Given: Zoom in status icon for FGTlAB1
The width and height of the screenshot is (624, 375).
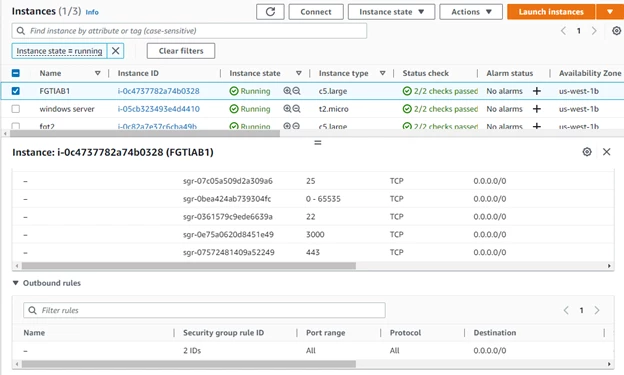Looking at the screenshot, I should coord(287,91).
